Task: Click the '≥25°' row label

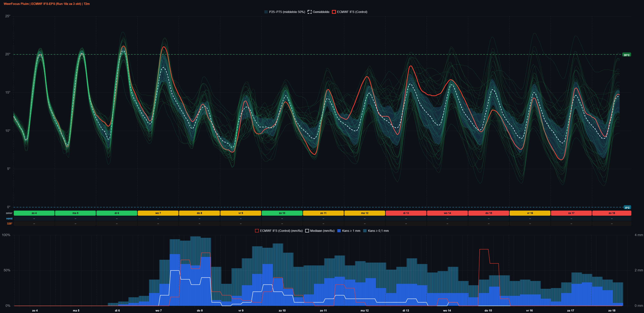Action: pyautogui.click(x=10, y=223)
